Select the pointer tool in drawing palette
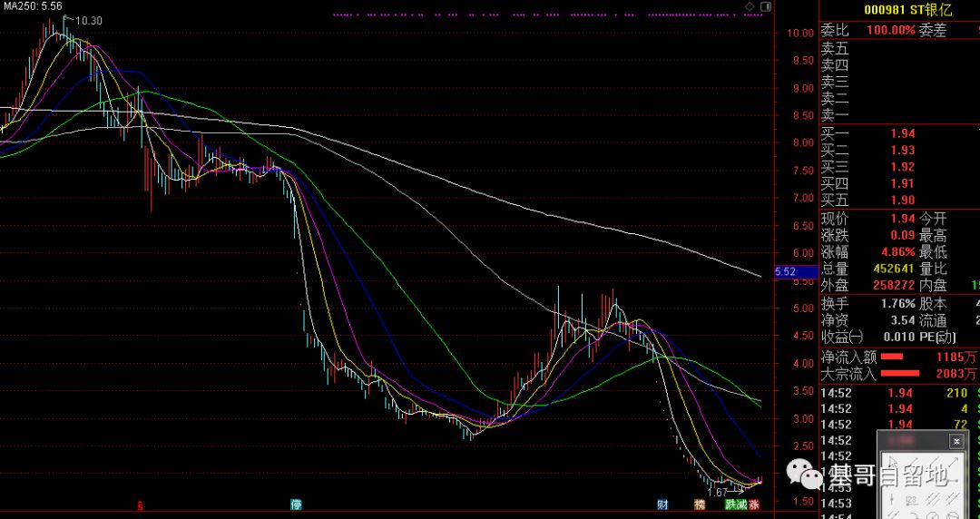 (893, 462)
